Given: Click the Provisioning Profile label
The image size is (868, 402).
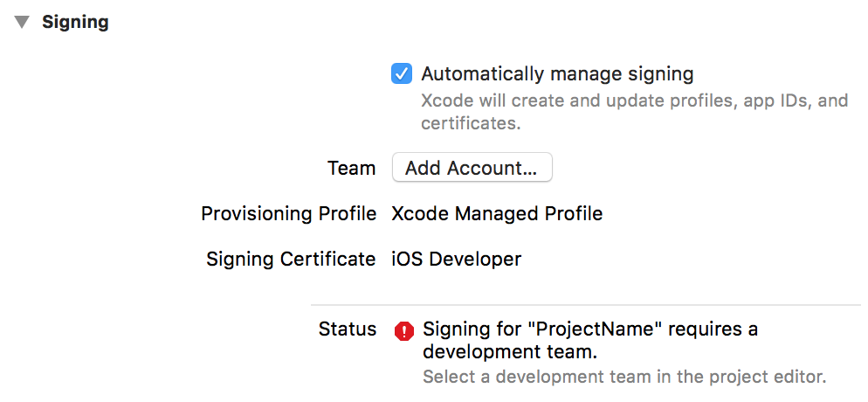Looking at the screenshot, I should click(288, 214).
